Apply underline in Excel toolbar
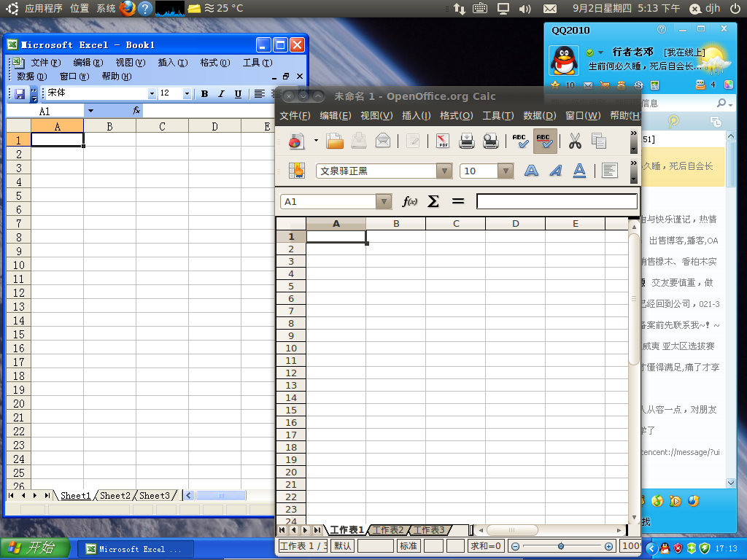The width and height of the screenshot is (747, 560). pyautogui.click(x=238, y=94)
